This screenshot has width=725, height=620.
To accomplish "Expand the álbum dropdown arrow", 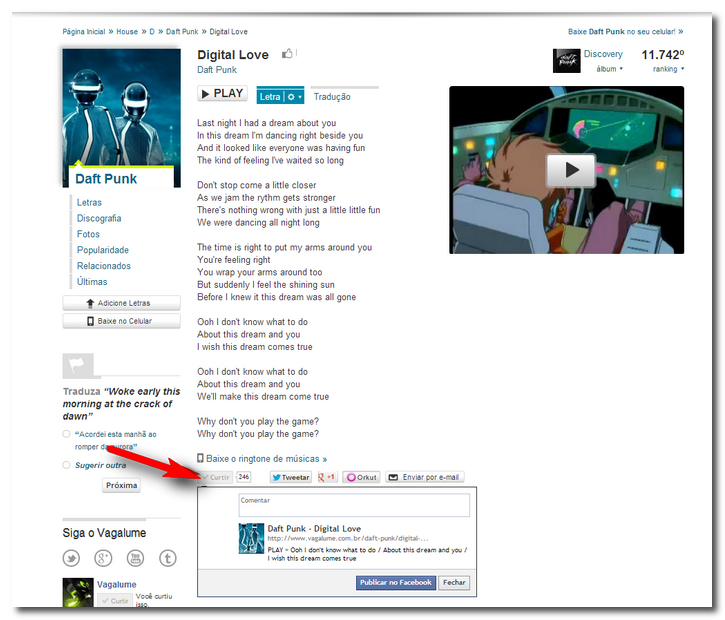I will click(621, 68).
